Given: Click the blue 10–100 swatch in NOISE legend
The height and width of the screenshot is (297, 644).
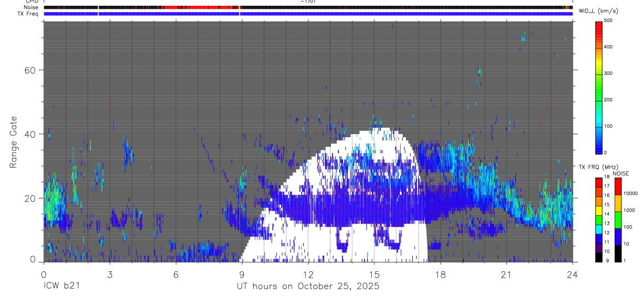Looking at the screenshot, I should [618, 237].
